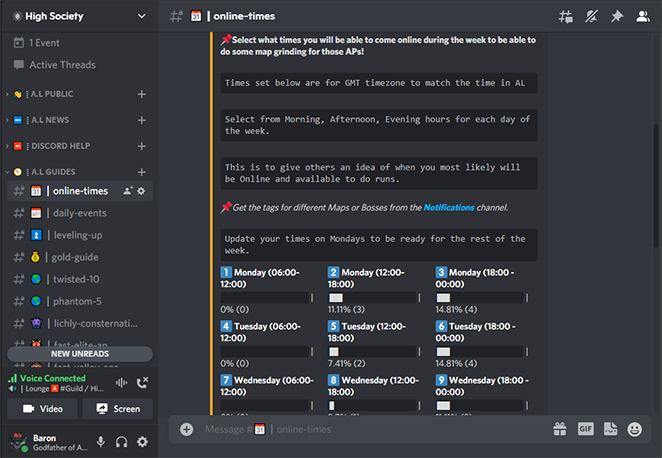Click calendar emoji in channel header title
Image resolution: width=662 pixels, height=458 pixels.
click(x=196, y=16)
